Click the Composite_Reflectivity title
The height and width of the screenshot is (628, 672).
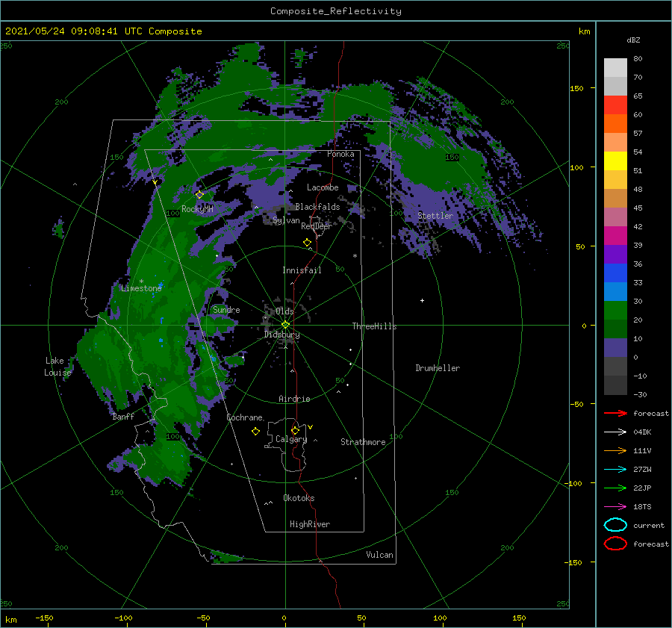coord(336,11)
